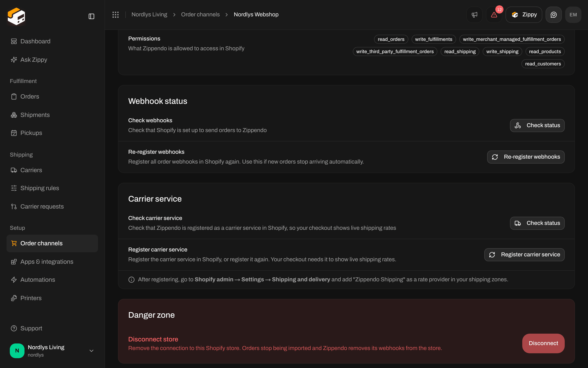The width and height of the screenshot is (588, 368).
Task: Open the announcements megaphone icon
Action: pyautogui.click(x=474, y=15)
